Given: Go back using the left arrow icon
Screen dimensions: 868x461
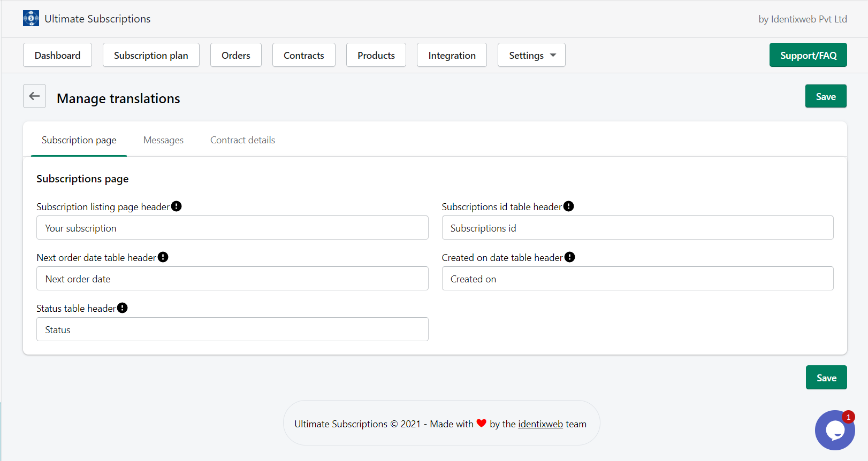Looking at the screenshot, I should [x=34, y=96].
